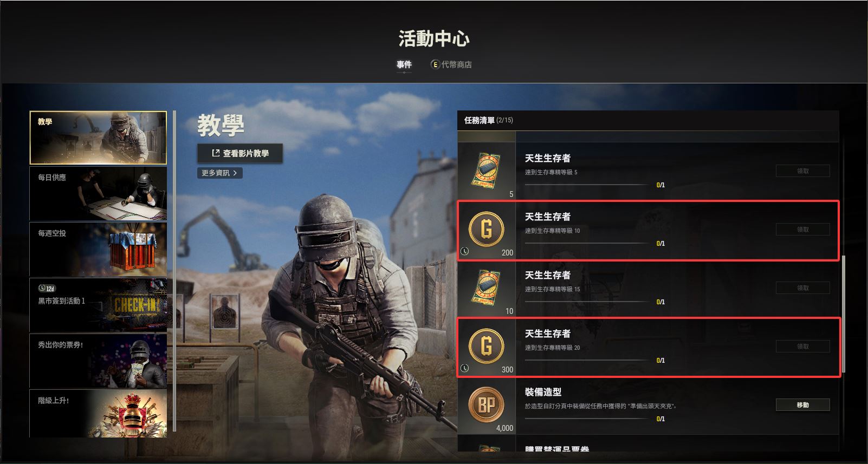Screen dimensions: 868x464
Task: Open the 秀出你的票券! event
Action: 98,361
